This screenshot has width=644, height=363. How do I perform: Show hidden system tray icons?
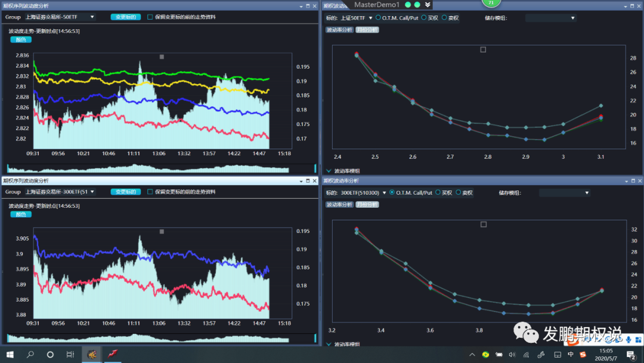coord(472,355)
